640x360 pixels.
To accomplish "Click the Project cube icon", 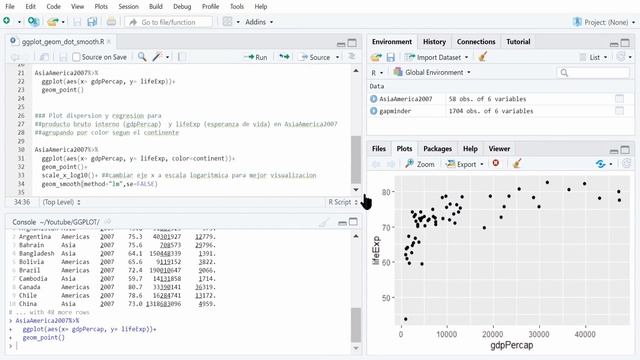I will (x=577, y=22).
